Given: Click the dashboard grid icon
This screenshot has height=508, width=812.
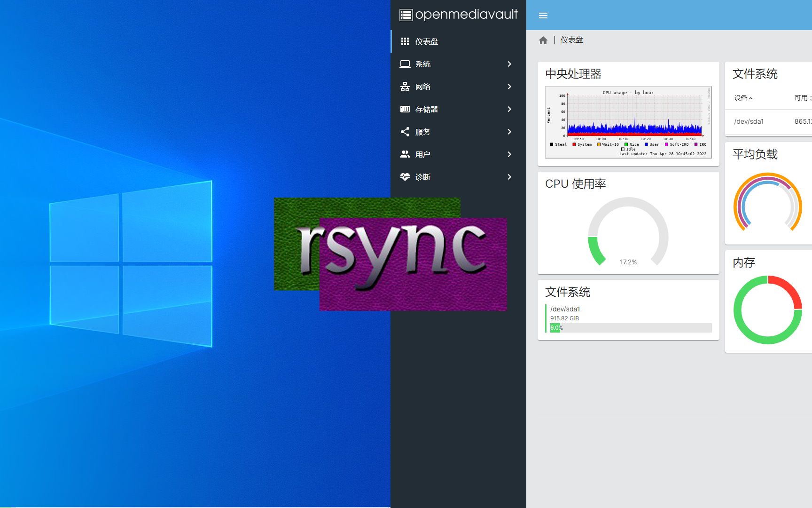Looking at the screenshot, I should [x=405, y=41].
